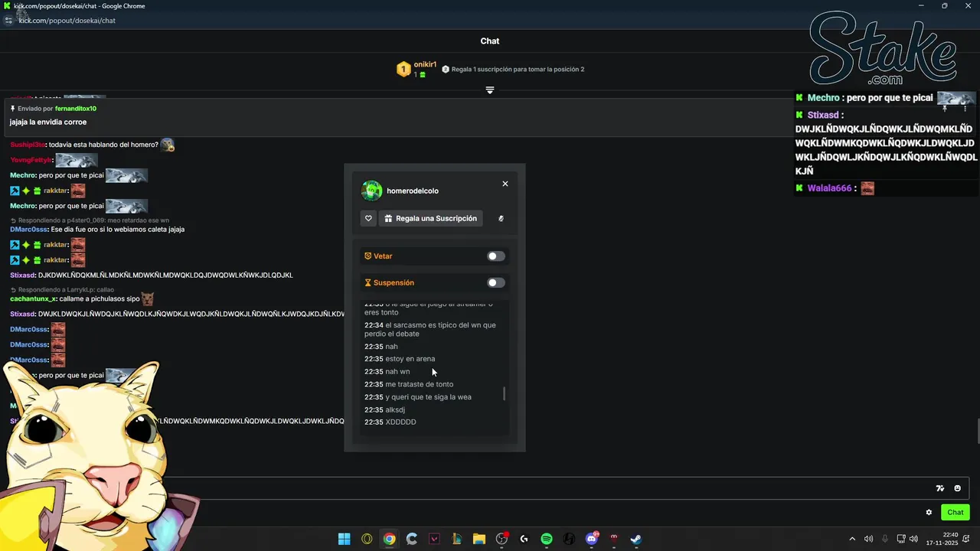Open Spotify from the taskbar
Image resolution: width=980 pixels, height=551 pixels.
(x=547, y=539)
